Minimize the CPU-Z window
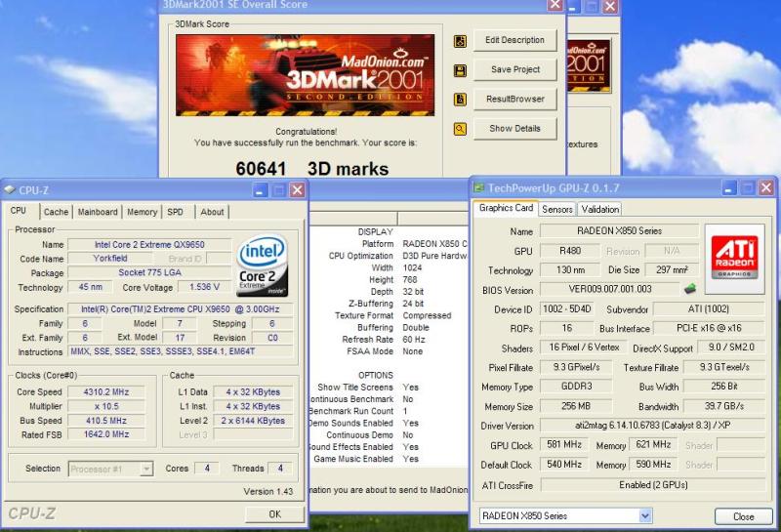 (x=260, y=189)
